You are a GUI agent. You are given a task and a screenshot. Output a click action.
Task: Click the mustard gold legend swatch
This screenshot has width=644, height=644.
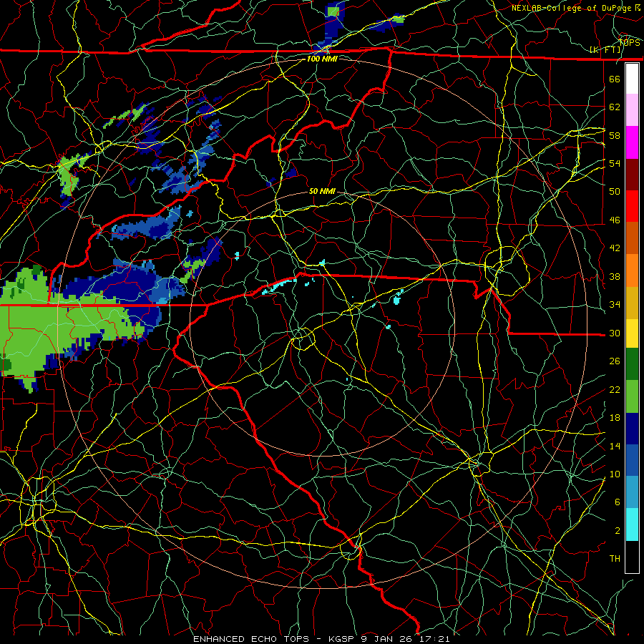(x=632, y=302)
